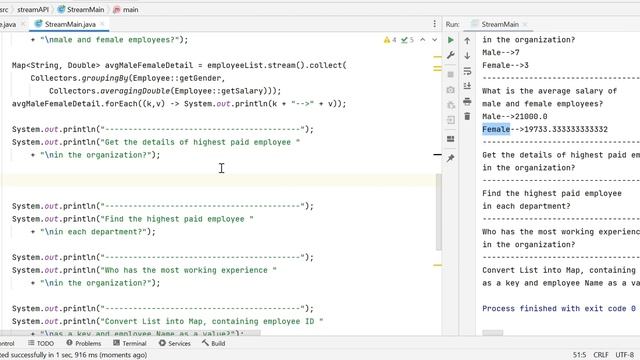
Task: Click the camera thread dump icon
Action: tap(451, 90)
